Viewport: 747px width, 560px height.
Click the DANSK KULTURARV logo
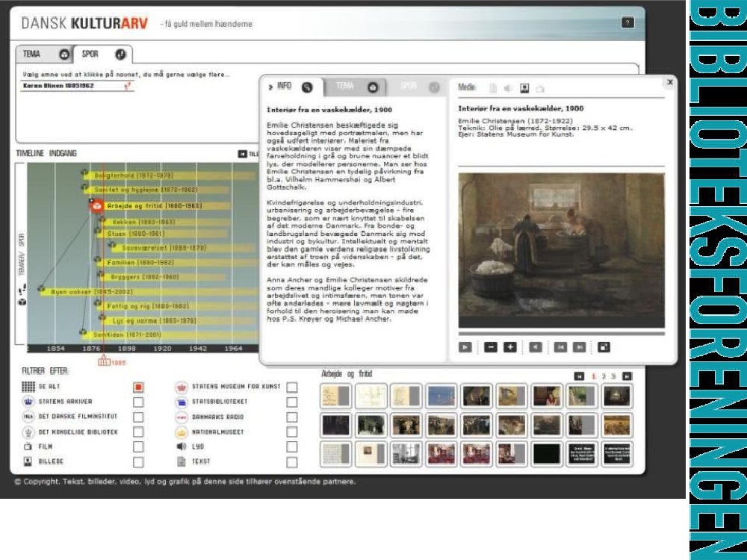pos(85,23)
